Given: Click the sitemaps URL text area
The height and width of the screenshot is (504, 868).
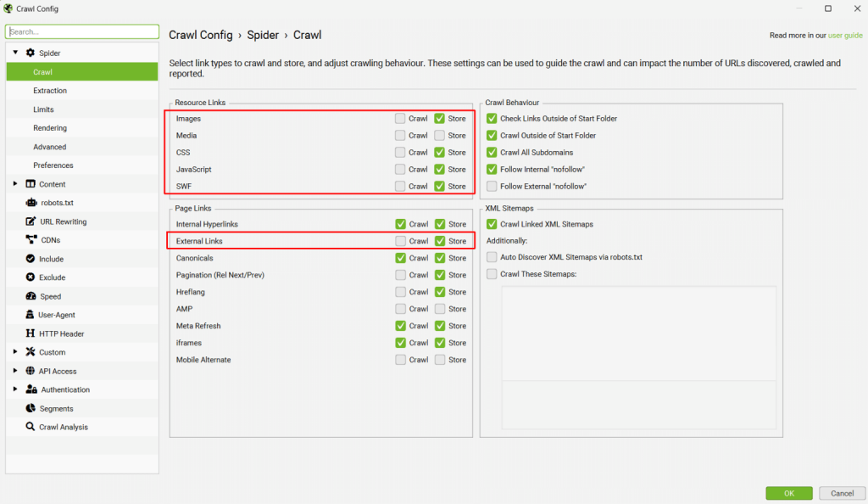Looking at the screenshot, I should 639,358.
